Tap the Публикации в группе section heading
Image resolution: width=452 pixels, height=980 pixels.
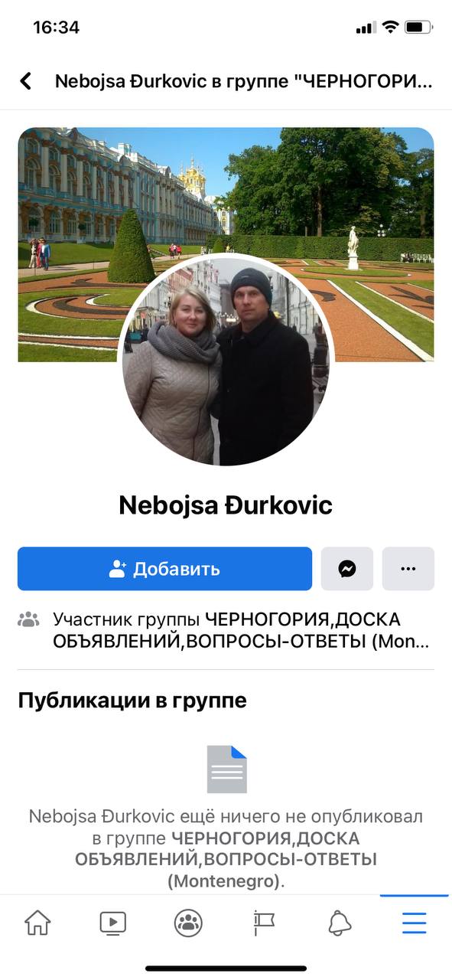(x=132, y=700)
